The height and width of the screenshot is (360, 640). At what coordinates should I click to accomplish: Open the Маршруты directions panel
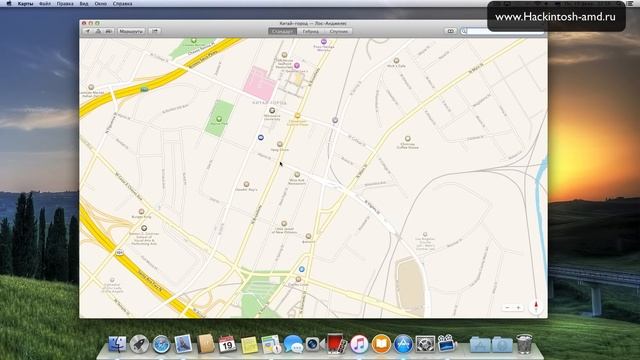click(131, 31)
